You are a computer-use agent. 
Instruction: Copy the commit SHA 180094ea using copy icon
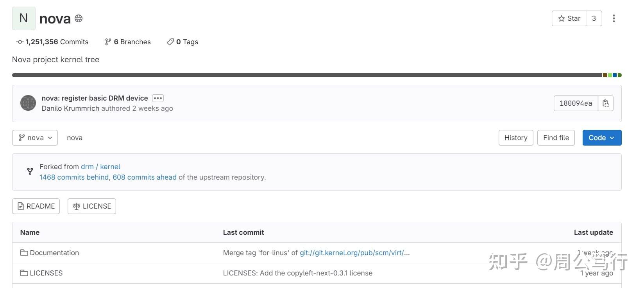tap(605, 103)
